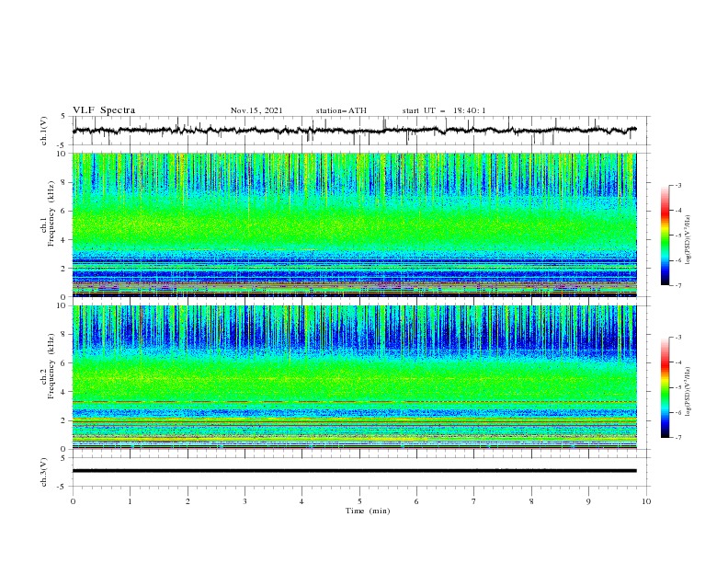
Task: Click time axis tick label '1'
Action: [130, 501]
